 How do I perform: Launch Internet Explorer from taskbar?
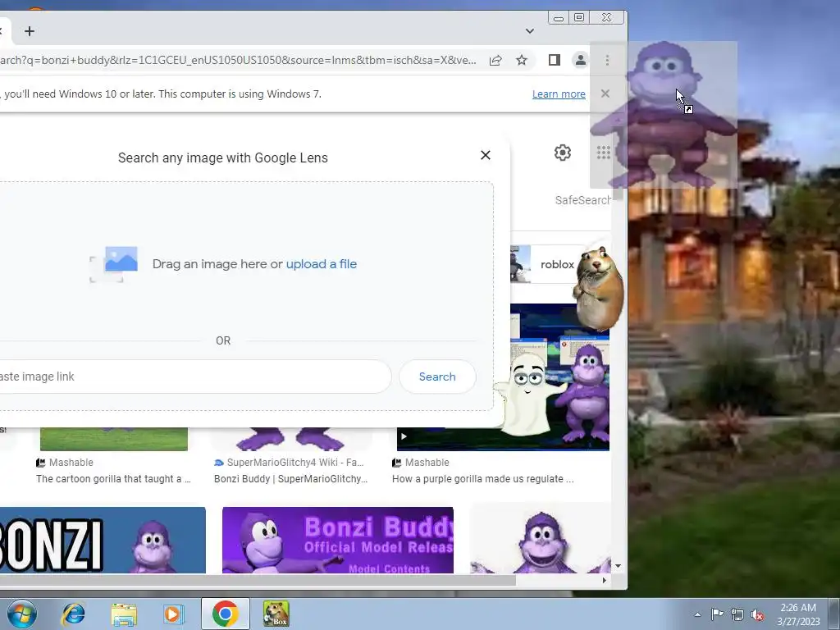point(73,614)
